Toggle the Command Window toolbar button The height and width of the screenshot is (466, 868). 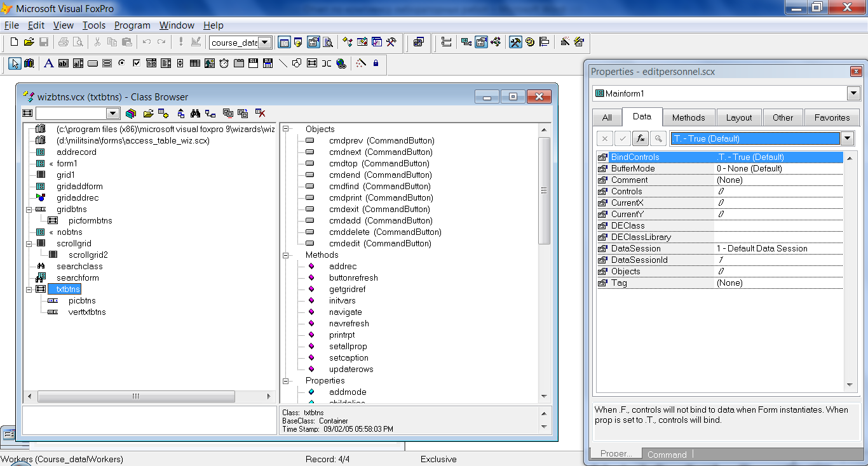pos(284,43)
